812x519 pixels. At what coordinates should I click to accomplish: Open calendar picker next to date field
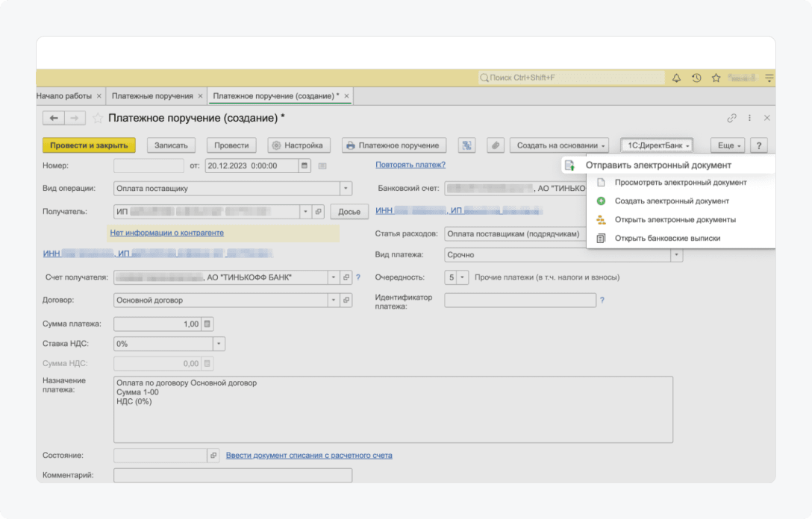coord(304,166)
